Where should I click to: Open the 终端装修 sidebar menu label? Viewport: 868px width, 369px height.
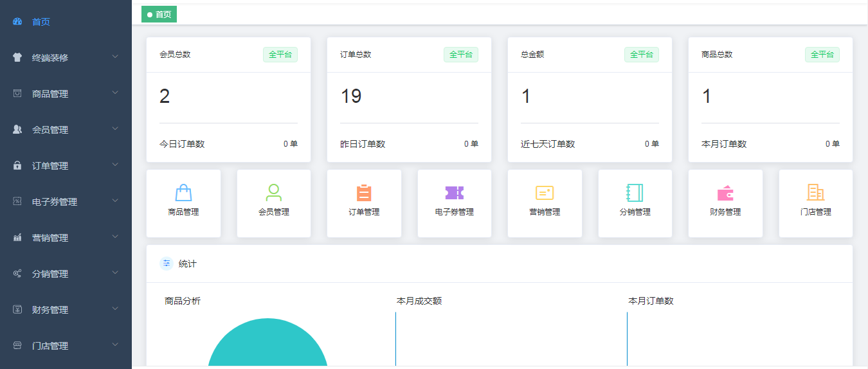(x=50, y=58)
